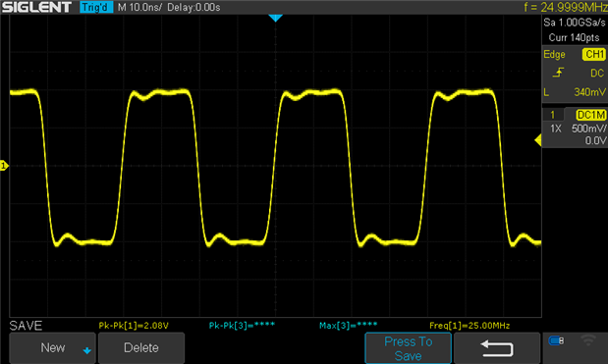Click the channel 1 number box
Viewport: 608px width, 364px height.
(553, 115)
